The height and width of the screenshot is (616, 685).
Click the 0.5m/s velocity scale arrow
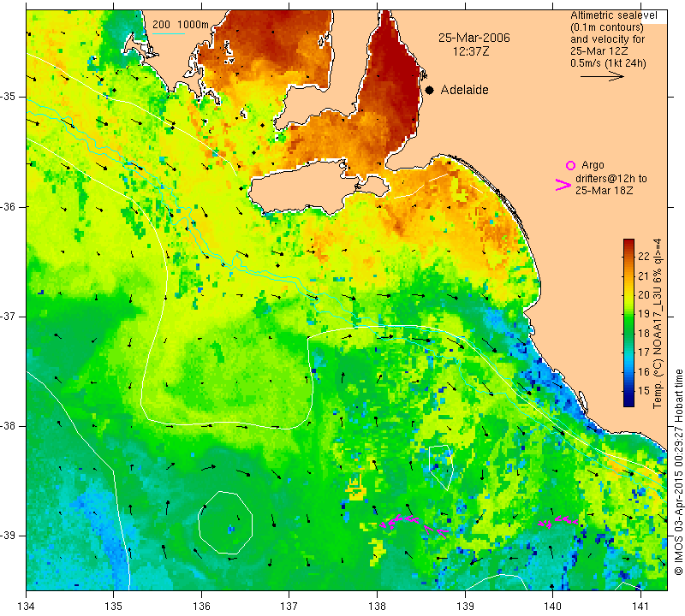click(602, 76)
